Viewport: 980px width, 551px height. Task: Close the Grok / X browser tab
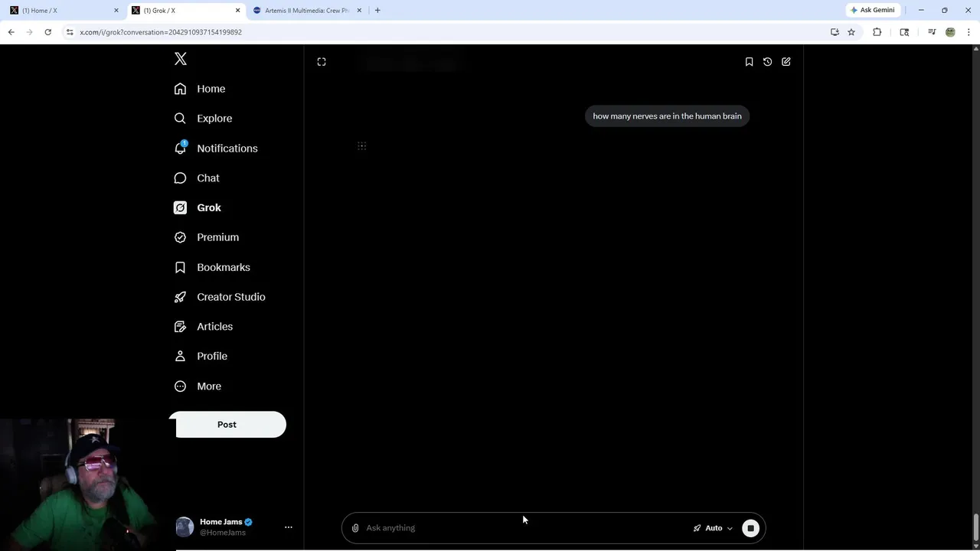click(x=237, y=11)
